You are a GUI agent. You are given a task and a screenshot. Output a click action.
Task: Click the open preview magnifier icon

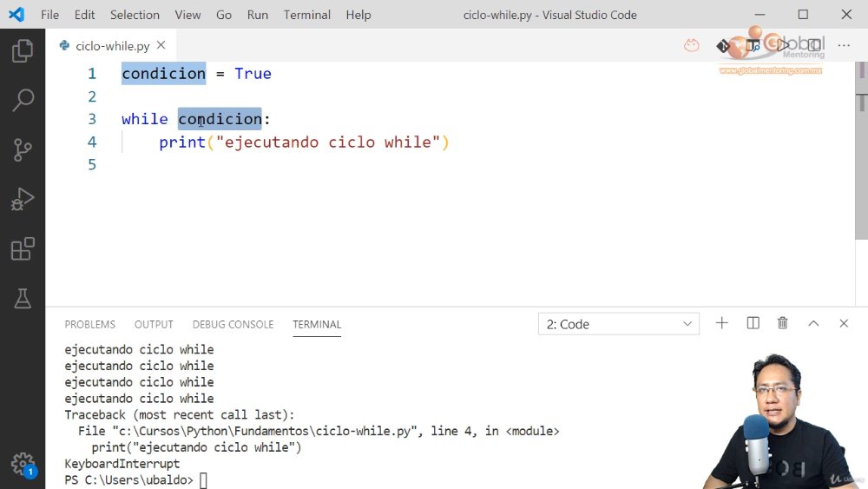click(753, 45)
